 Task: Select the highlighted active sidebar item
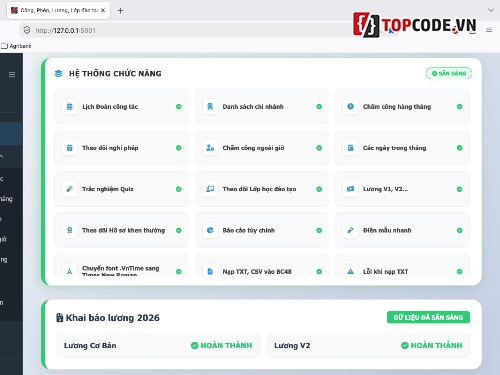11,133
